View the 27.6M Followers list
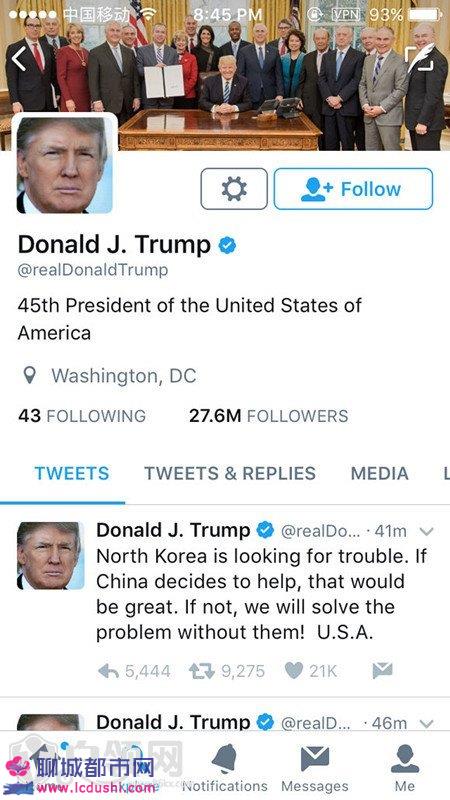Screen dimensions: 450x800 point(269,416)
